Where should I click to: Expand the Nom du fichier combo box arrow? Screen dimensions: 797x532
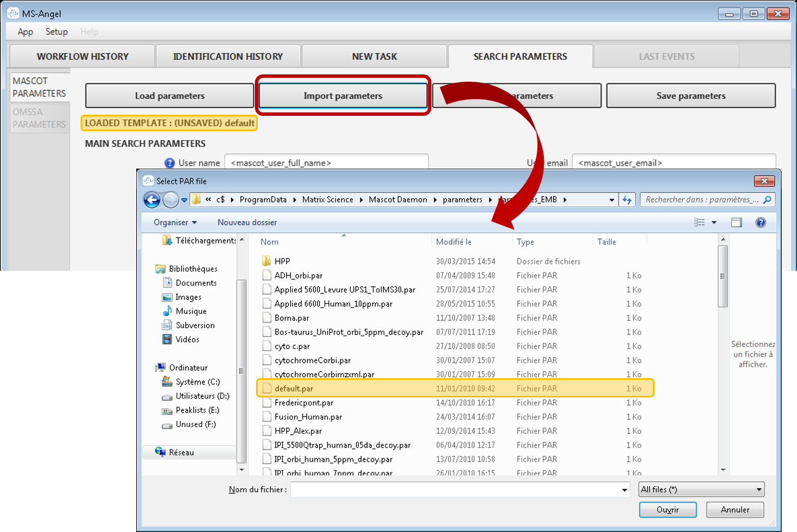pos(624,490)
